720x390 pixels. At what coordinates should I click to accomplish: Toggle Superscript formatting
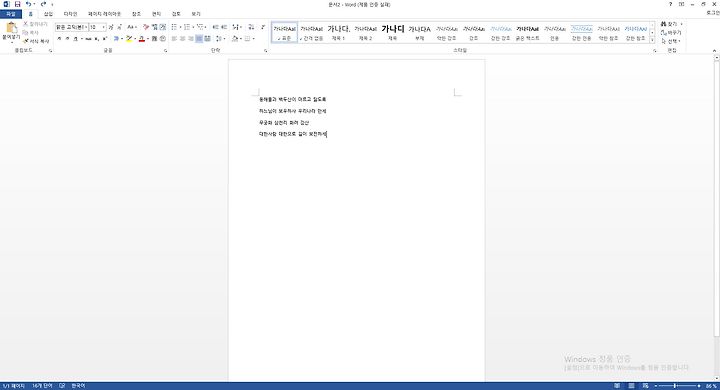point(105,39)
